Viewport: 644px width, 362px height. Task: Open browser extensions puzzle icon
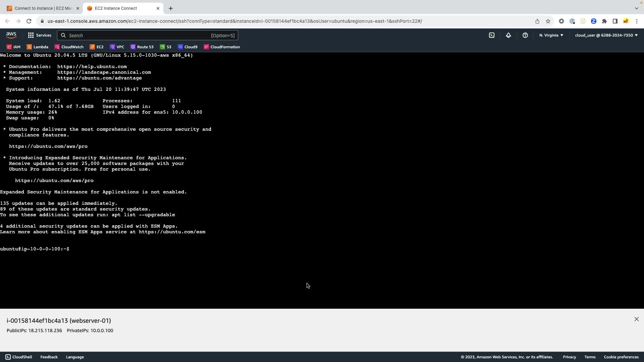[604, 21]
